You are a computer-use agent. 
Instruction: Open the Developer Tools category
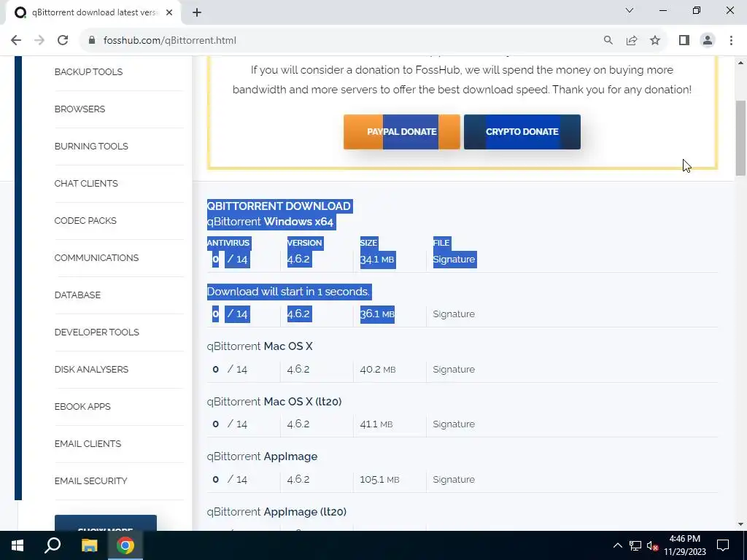(x=97, y=332)
